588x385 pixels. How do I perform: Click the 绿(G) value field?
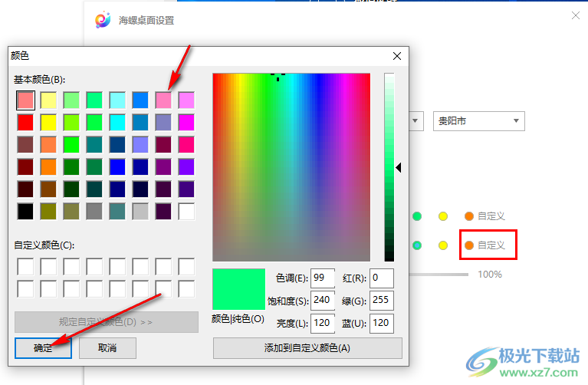[x=381, y=300]
